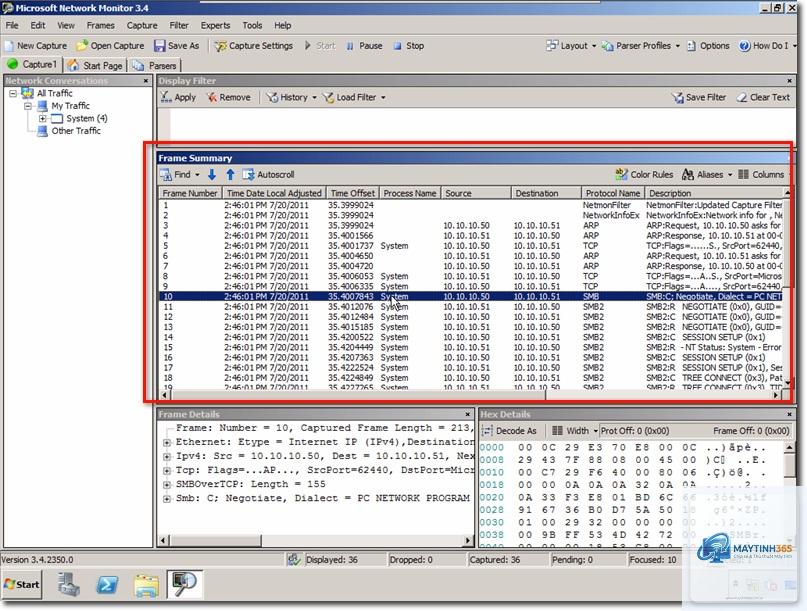Open the How Do I help menu
This screenshot has height=611, width=807.
click(x=767, y=46)
